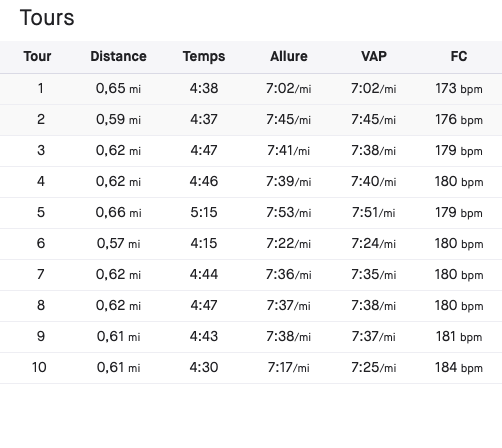This screenshot has height=448, width=502.
Task: Click the 7:25/mi VAP in lap 10
Action: [374, 368]
